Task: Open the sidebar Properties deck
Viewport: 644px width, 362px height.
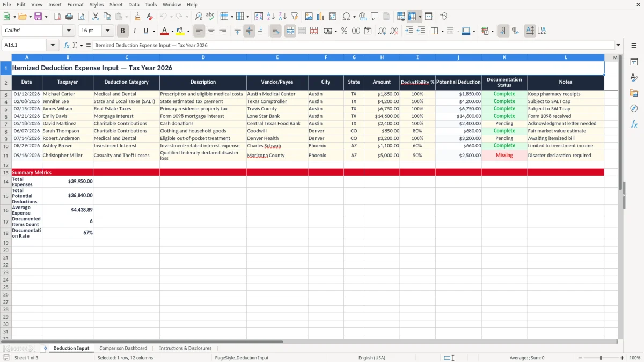Action: click(634, 62)
